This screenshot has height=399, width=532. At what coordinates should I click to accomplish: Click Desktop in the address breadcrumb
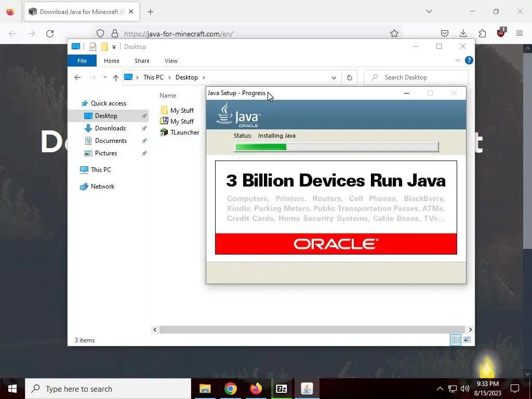coord(187,77)
